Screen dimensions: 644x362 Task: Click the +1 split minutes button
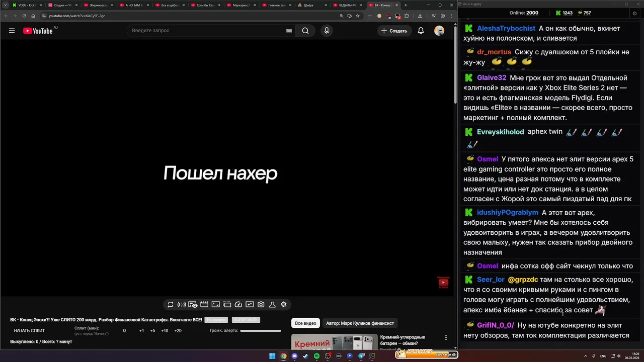click(x=141, y=331)
